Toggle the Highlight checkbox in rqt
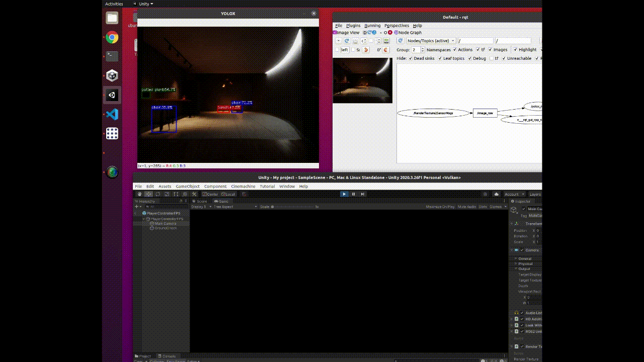 click(515, 50)
